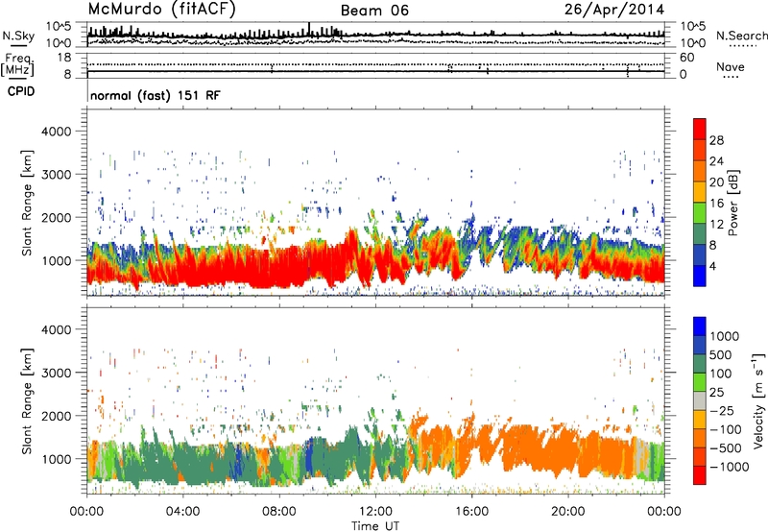Click the 1000 tick on the velocity panel
The image size is (768, 532).
pyautogui.click(x=56, y=459)
